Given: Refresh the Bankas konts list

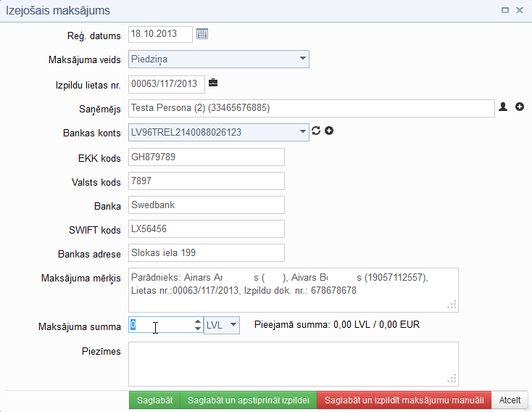Looking at the screenshot, I should [315, 131].
